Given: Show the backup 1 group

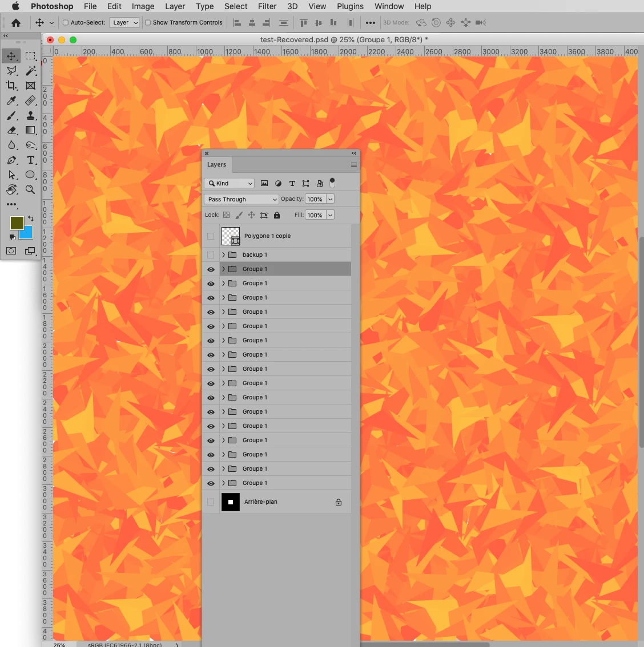Looking at the screenshot, I should (211, 255).
